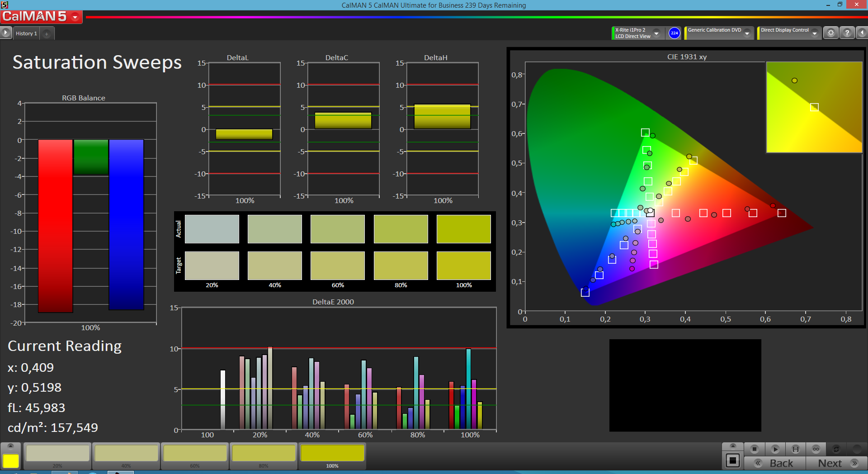Open the CalMAN 5 main menu

pos(41,17)
